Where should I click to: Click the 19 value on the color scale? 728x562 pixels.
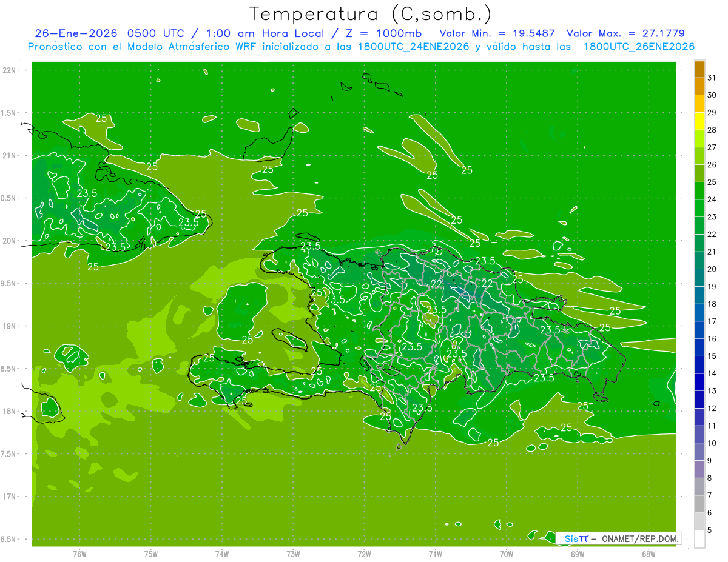tap(712, 287)
